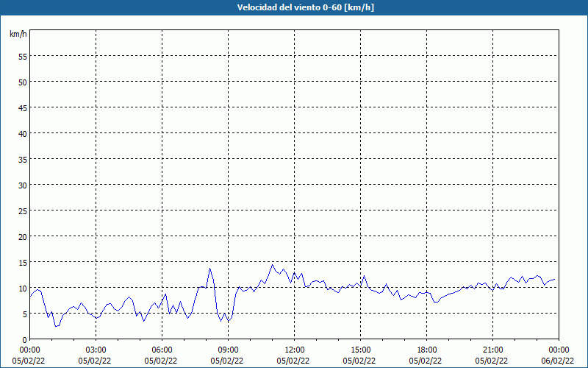Click the chart title "Velocidad del viento 0-60 [km/h]"
The width and height of the screenshot is (588, 368).
coord(306,7)
